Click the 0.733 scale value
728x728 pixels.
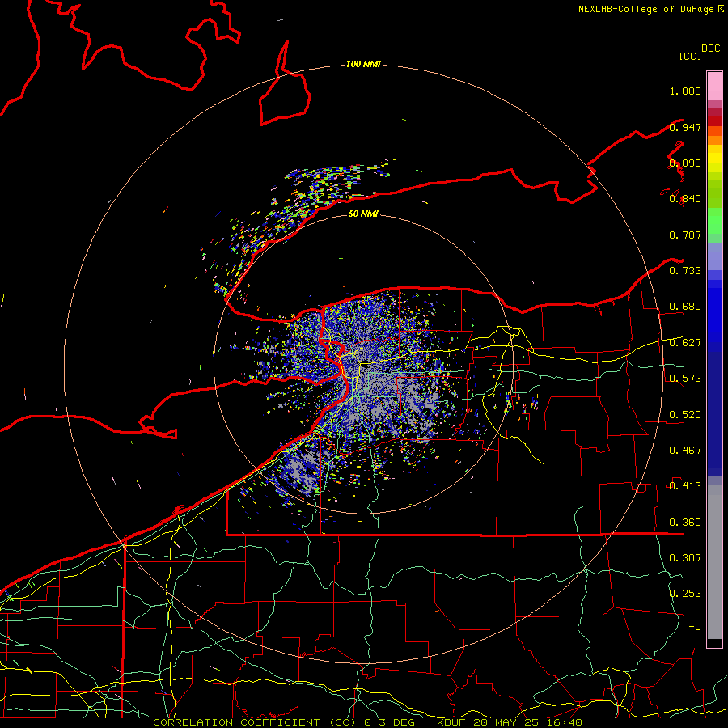point(685,271)
